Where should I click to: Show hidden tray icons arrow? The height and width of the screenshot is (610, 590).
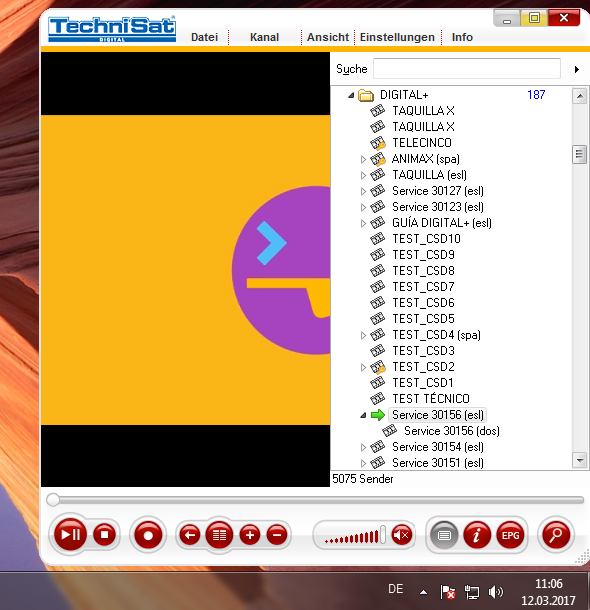tap(424, 592)
